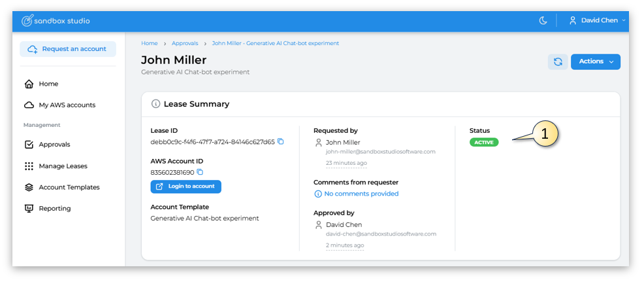
Task: Click Request an account button
Action: coord(68,49)
